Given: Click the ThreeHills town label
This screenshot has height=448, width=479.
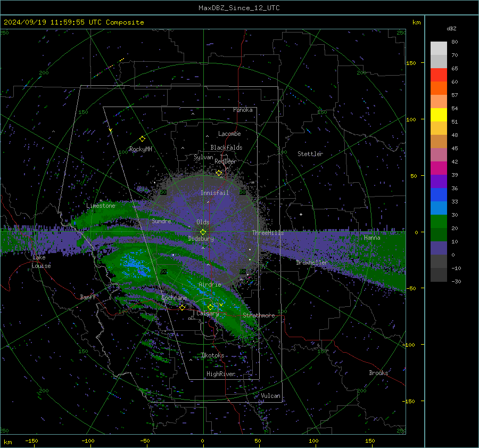Looking at the screenshot, I should coord(268,233).
